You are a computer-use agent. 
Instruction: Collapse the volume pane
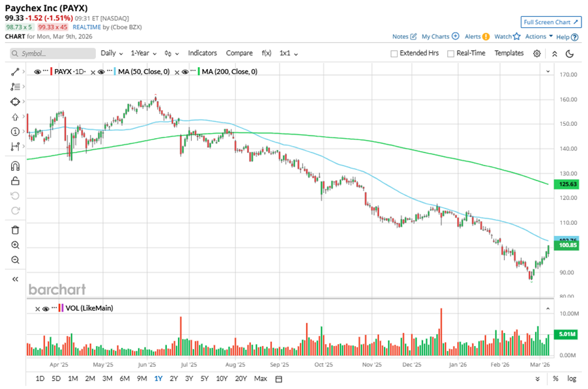[548, 309]
